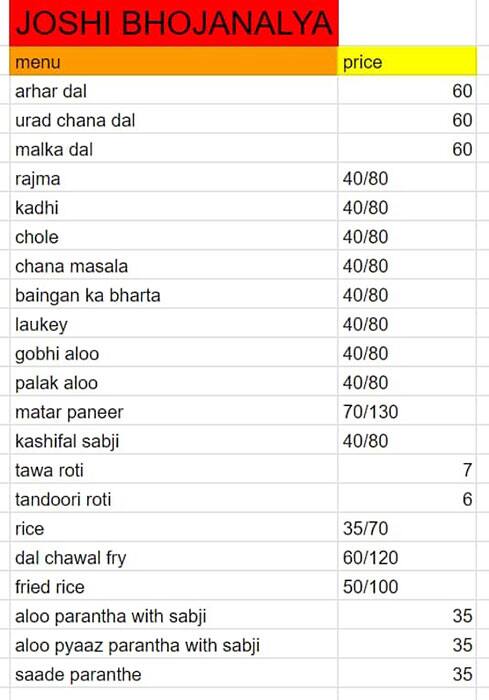Select the kashifal sabji cell
The width and height of the screenshot is (489, 700).
tap(174, 441)
